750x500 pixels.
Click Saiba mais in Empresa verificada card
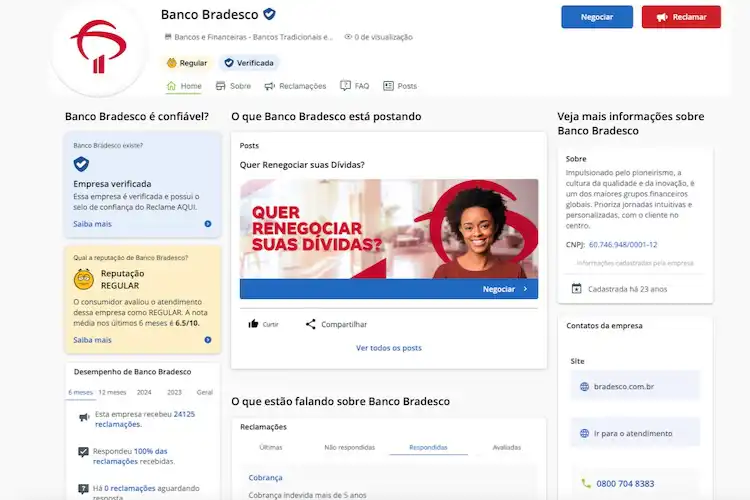point(92,224)
